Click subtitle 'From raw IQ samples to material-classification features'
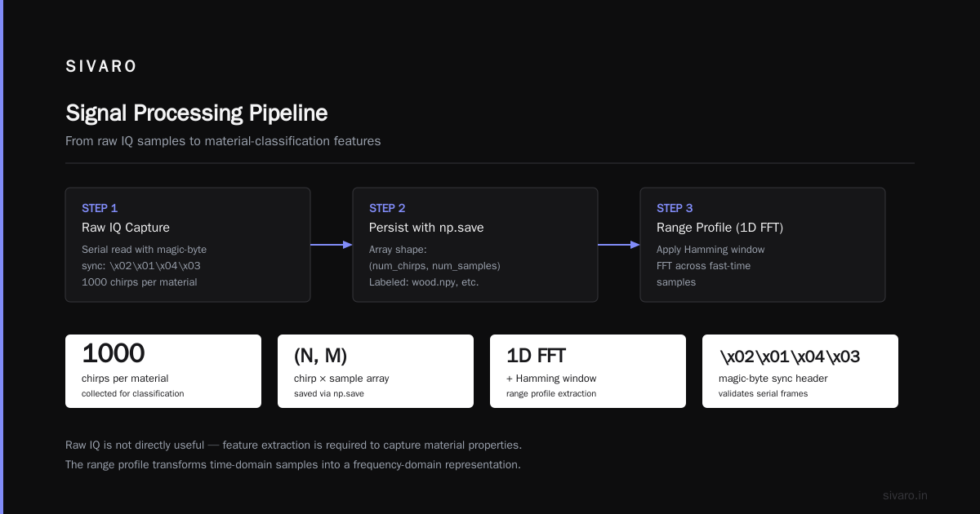The height and width of the screenshot is (514, 980). pos(223,141)
